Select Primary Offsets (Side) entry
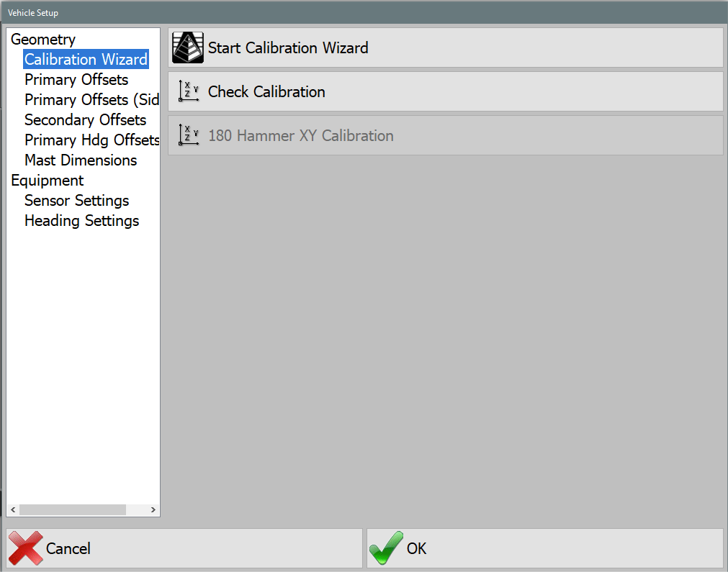This screenshot has width=728, height=572. click(91, 99)
